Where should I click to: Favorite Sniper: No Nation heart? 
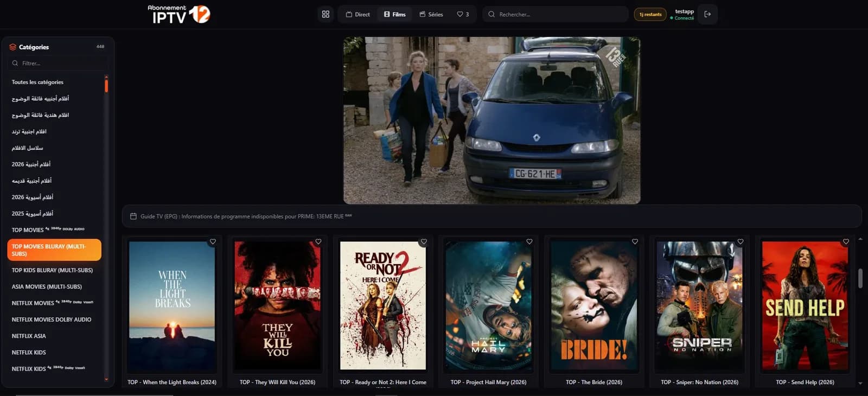pyautogui.click(x=741, y=242)
